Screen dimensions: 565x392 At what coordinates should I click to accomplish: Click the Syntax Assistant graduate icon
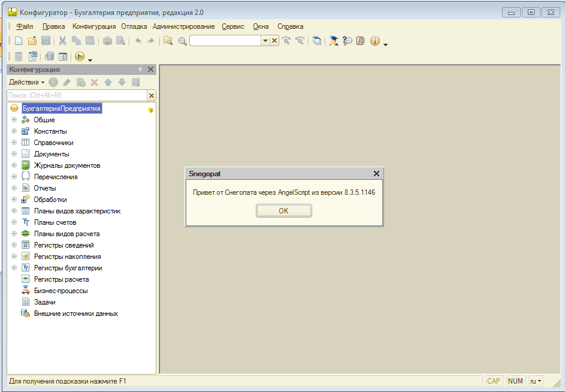pos(333,41)
